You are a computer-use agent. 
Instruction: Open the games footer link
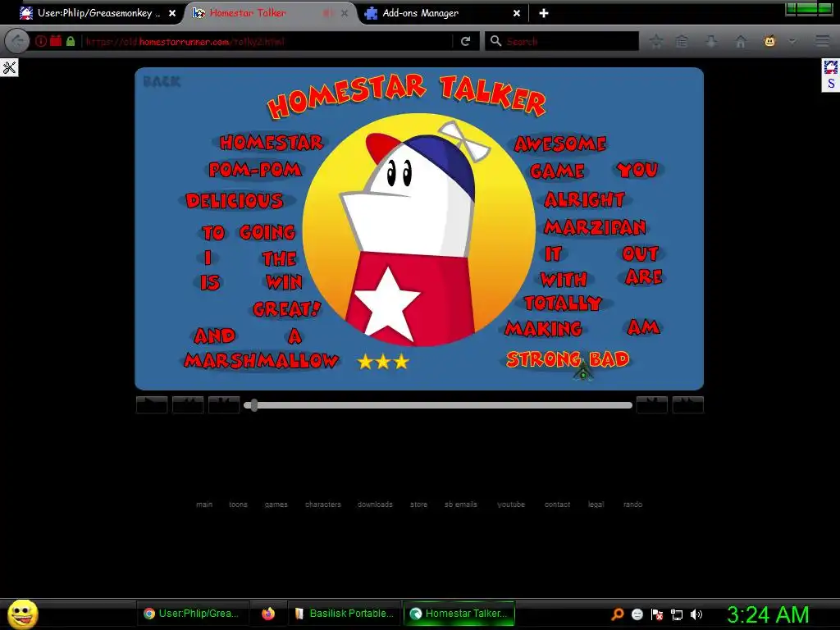pos(276,504)
